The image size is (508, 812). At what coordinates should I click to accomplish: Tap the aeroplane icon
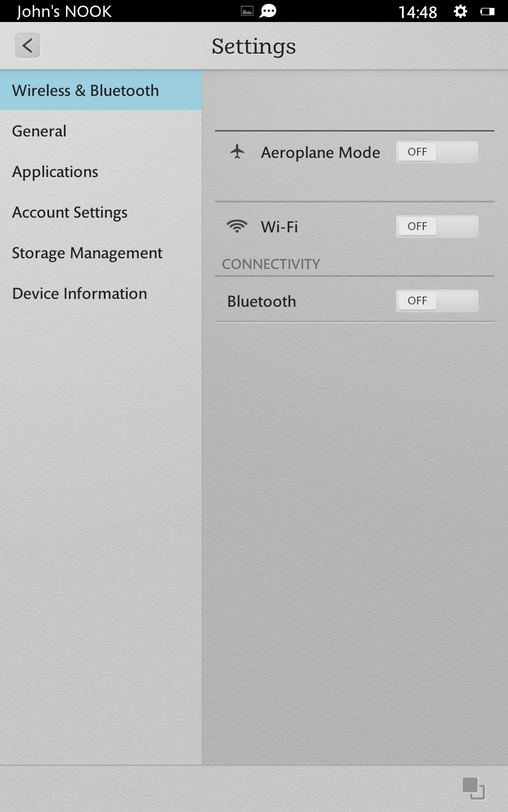[238, 152]
